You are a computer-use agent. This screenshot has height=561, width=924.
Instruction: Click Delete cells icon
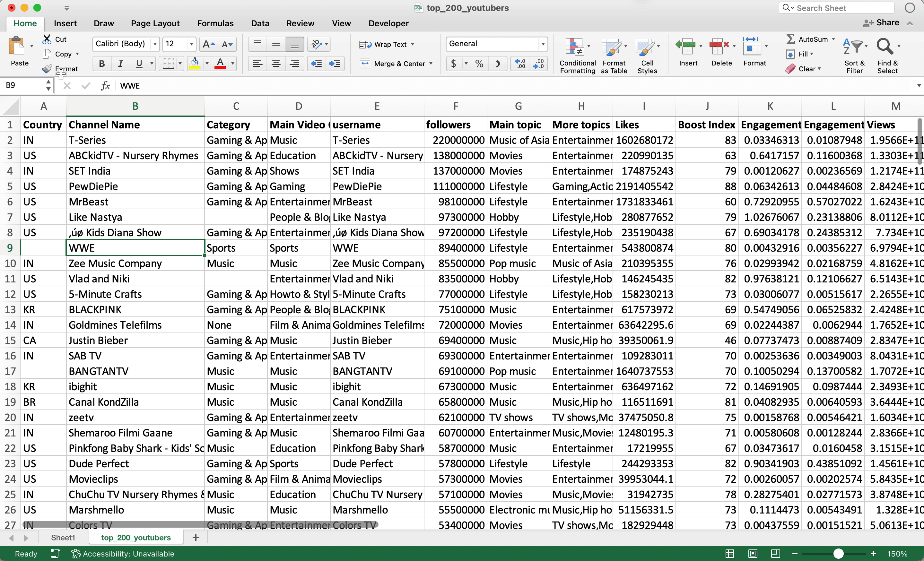coord(719,47)
